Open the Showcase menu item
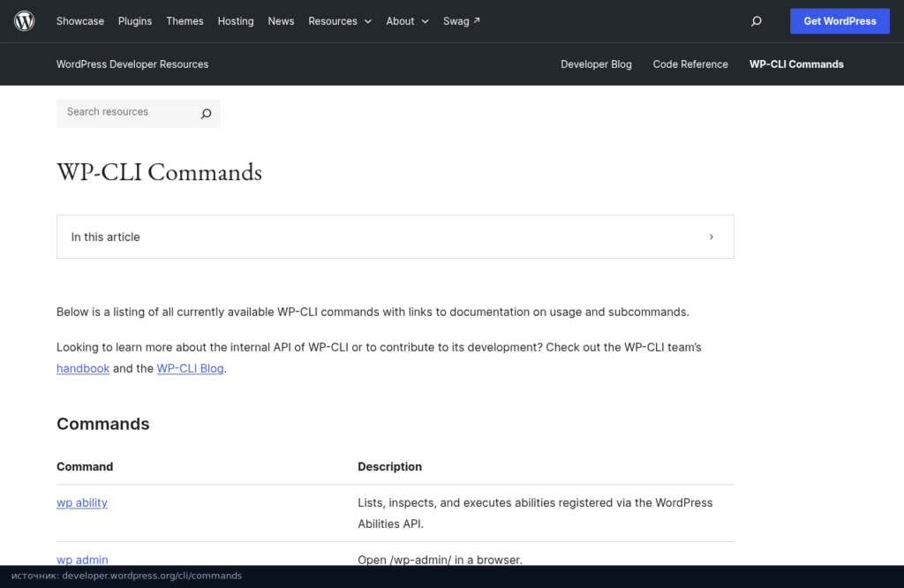Screen dimensions: 904x588 point(80,21)
